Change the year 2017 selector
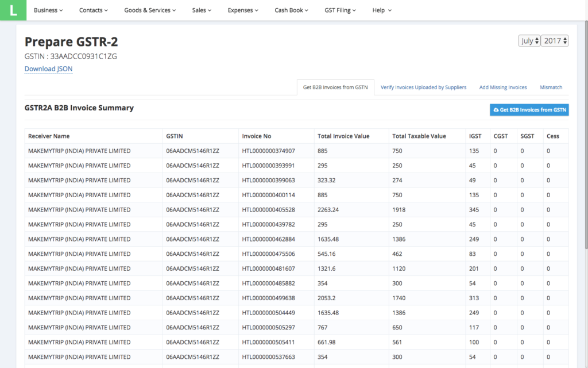The height and width of the screenshot is (368, 588). (555, 41)
